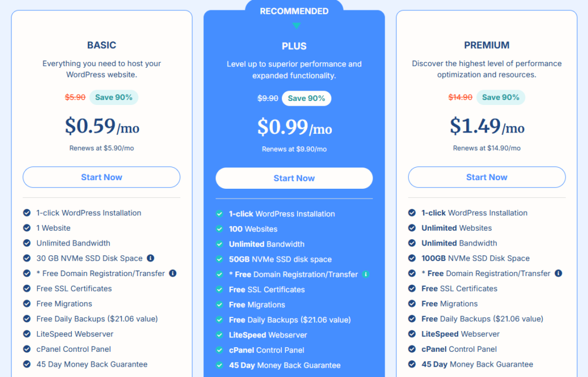Screen dimensions: 588x377
Task: Click the green info icon next to Plus domain transfer
Action: [366, 274]
